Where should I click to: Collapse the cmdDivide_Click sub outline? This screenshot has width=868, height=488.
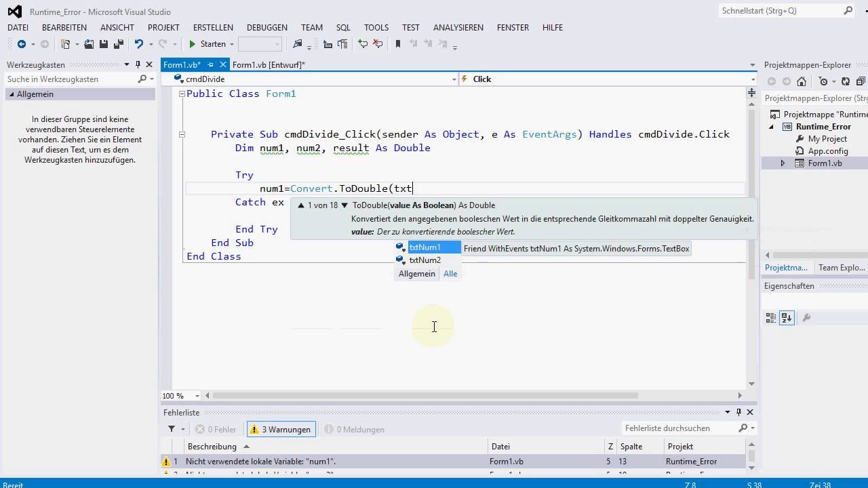point(182,135)
